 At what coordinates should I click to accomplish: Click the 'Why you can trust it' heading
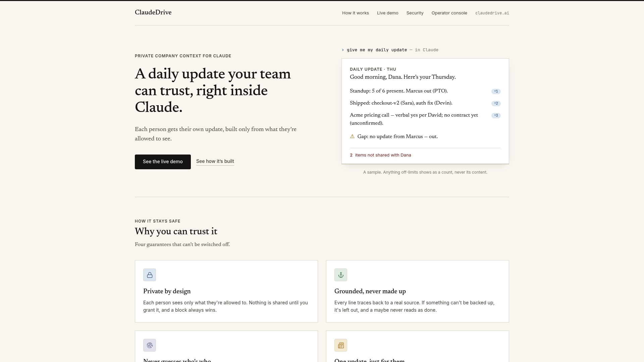(176, 232)
